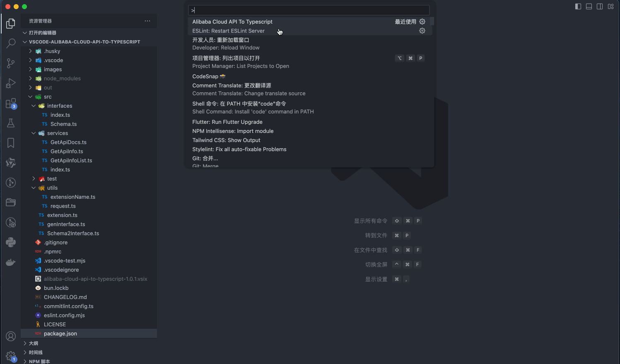620x364 pixels.
Task: Open the package.json file
Action: 89,333
